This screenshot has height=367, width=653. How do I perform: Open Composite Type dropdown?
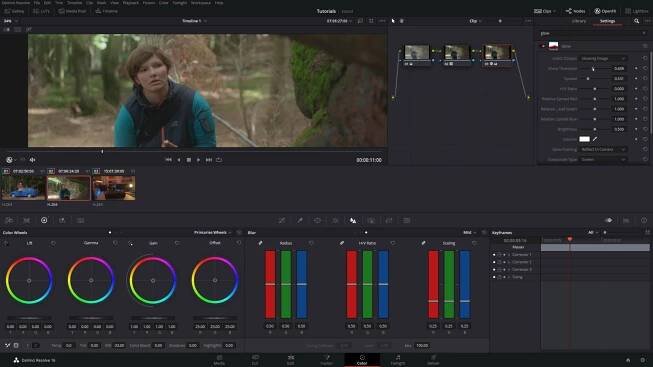[x=603, y=160]
